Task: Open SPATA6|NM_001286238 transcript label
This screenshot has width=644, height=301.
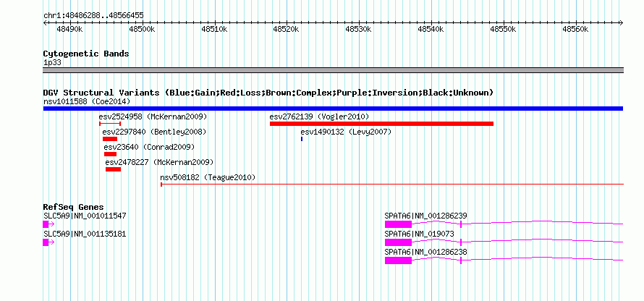Action: click(426, 252)
